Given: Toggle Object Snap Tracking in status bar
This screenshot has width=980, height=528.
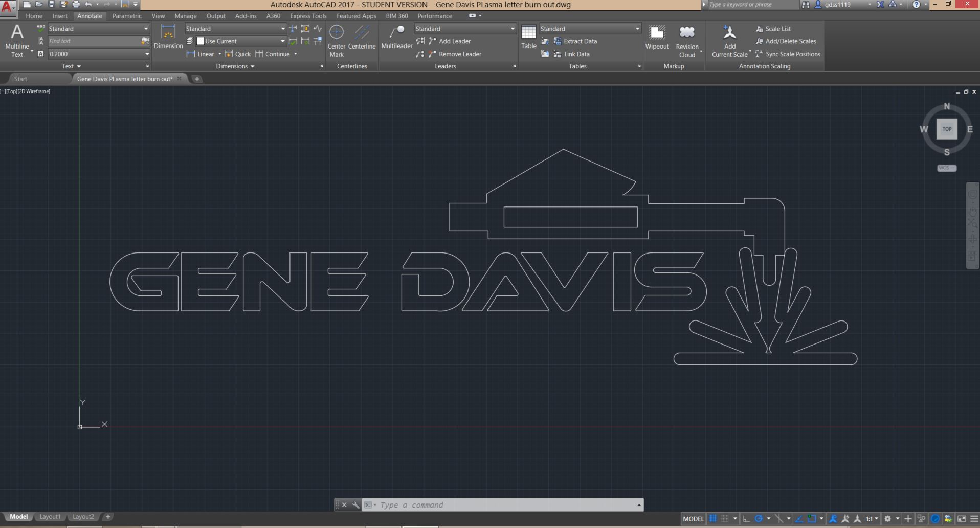Looking at the screenshot, I should pyautogui.click(x=800, y=519).
